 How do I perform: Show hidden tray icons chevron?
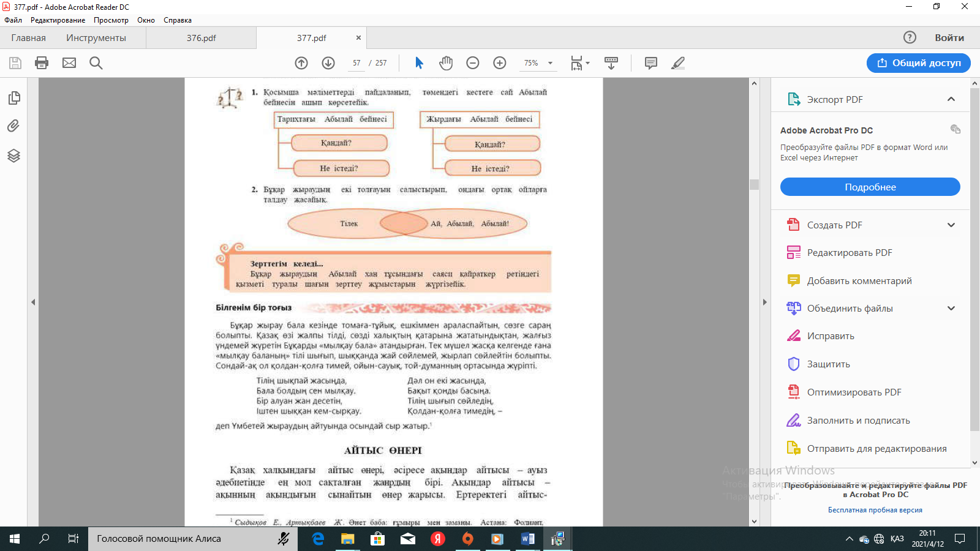(849, 539)
